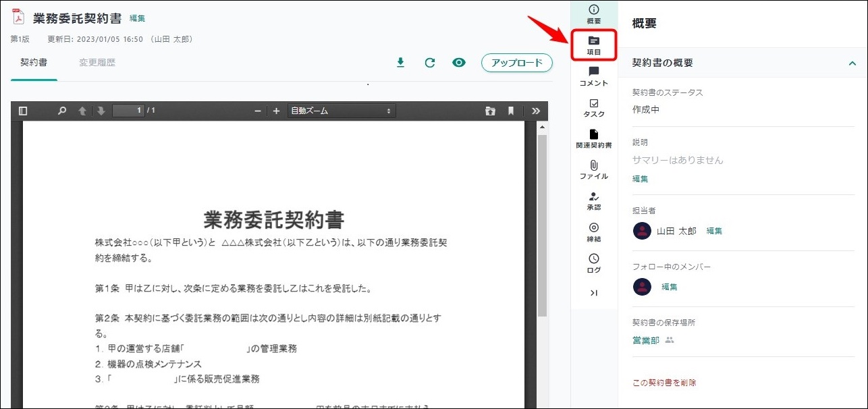Open the 自動ズーム zoom dropdown
The width and height of the screenshot is (868, 409).
[x=341, y=111]
